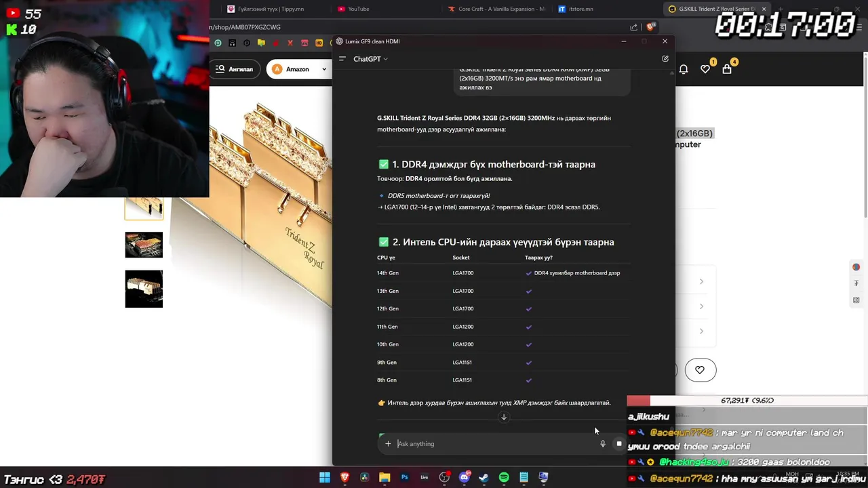Click the scroll-to-bottom arrow in ChatGPT
Viewport: 868px width, 488px height.
click(x=504, y=417)
